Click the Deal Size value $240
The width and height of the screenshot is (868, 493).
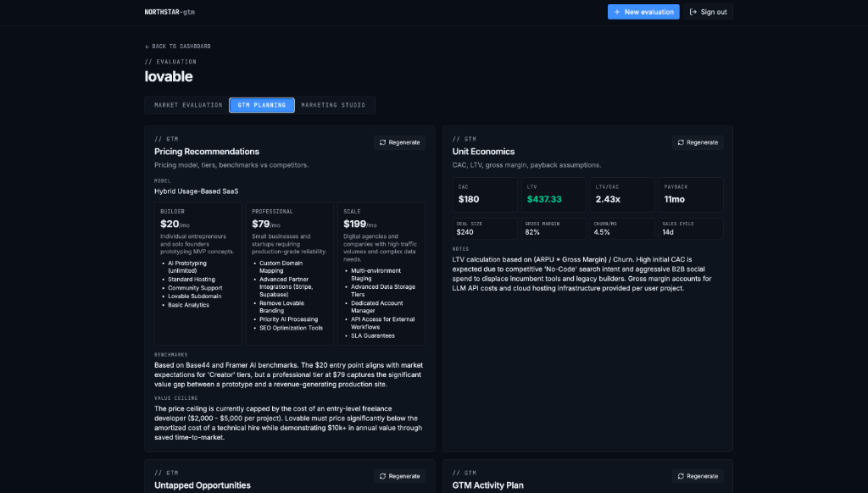[465, 232]
